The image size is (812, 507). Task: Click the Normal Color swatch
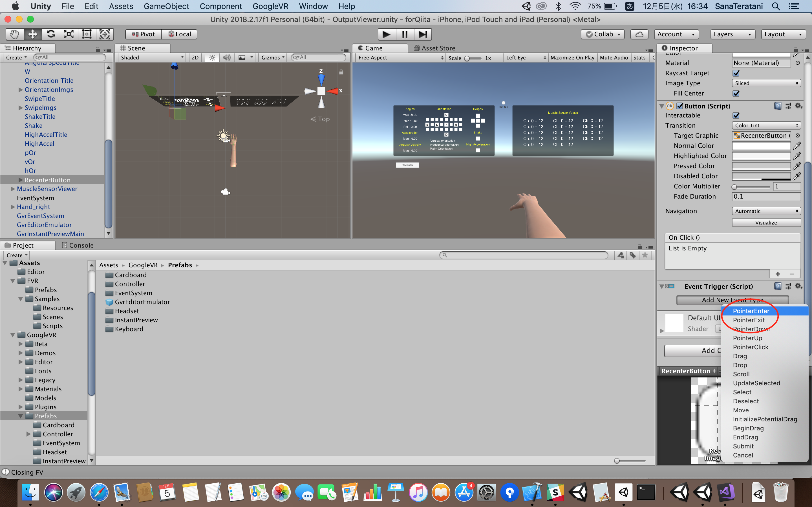pos(761,146)
